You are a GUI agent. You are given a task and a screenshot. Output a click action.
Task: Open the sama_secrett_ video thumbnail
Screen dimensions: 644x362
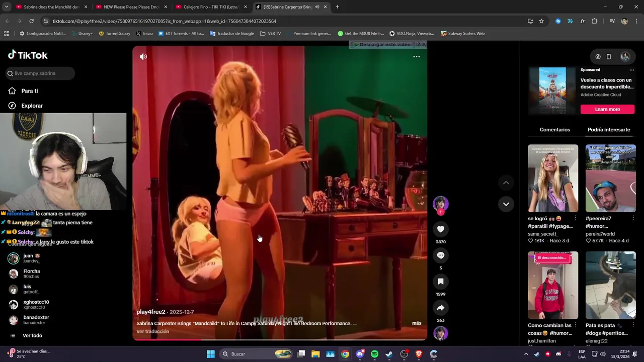pyautogui.click(x=553, y=178)
